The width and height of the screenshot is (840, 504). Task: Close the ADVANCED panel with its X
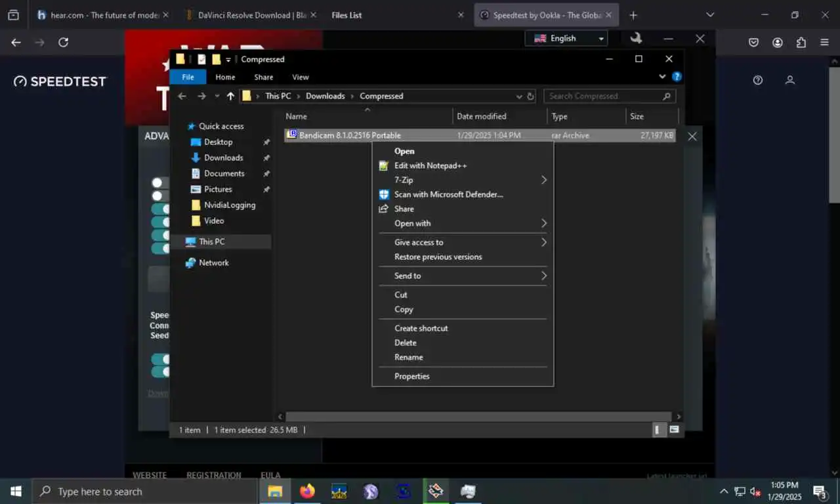pos(692,136)
